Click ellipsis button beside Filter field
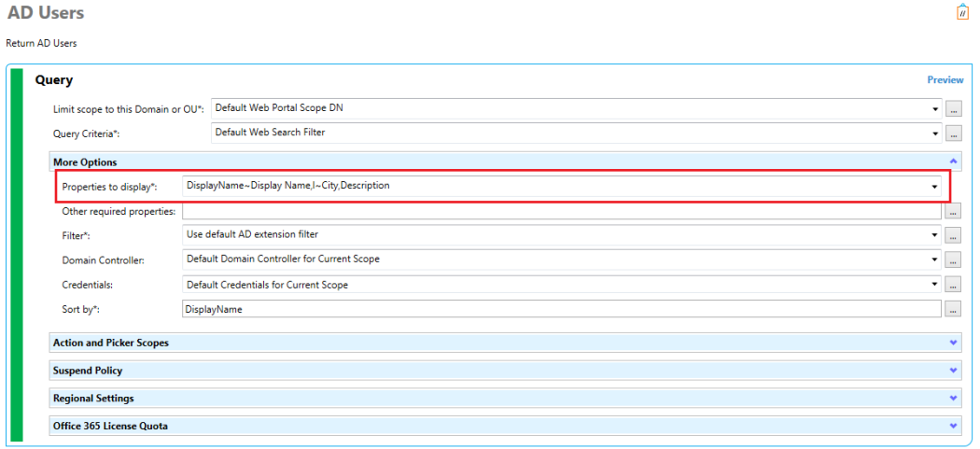The image size is (980, 449). click(x=953, y=236)
